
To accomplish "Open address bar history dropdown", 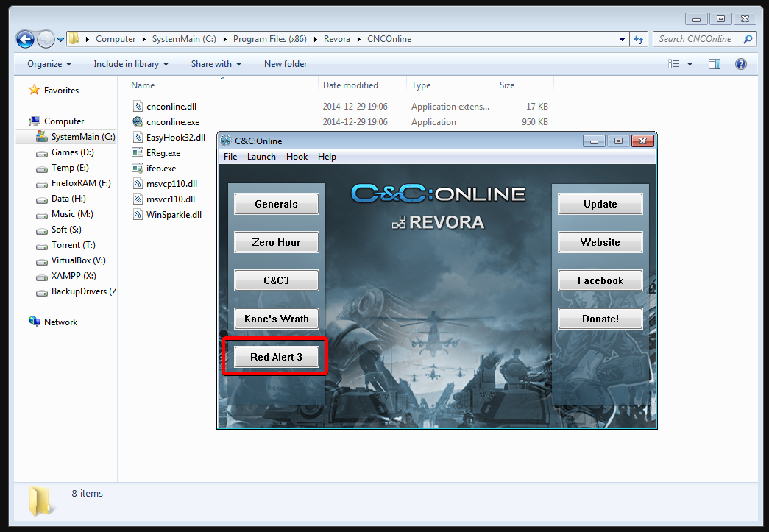I will click(622, 39).
